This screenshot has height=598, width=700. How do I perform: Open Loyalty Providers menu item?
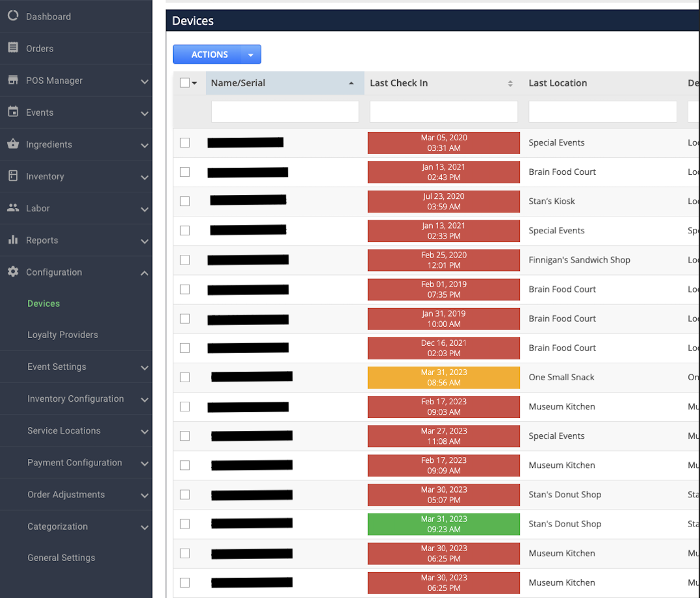(x=62, y=335)
